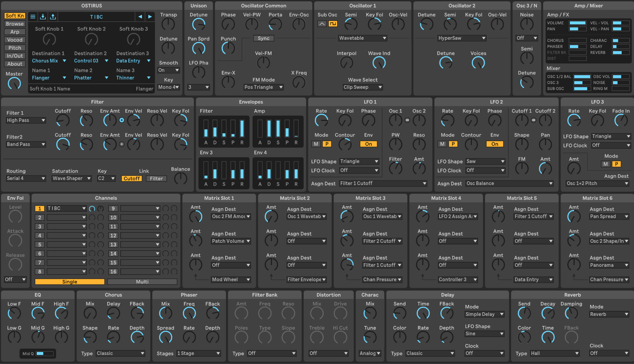Toggle the LFO 2 Env On button
This screenshot has width=634, height=364.
pos(495,144)
